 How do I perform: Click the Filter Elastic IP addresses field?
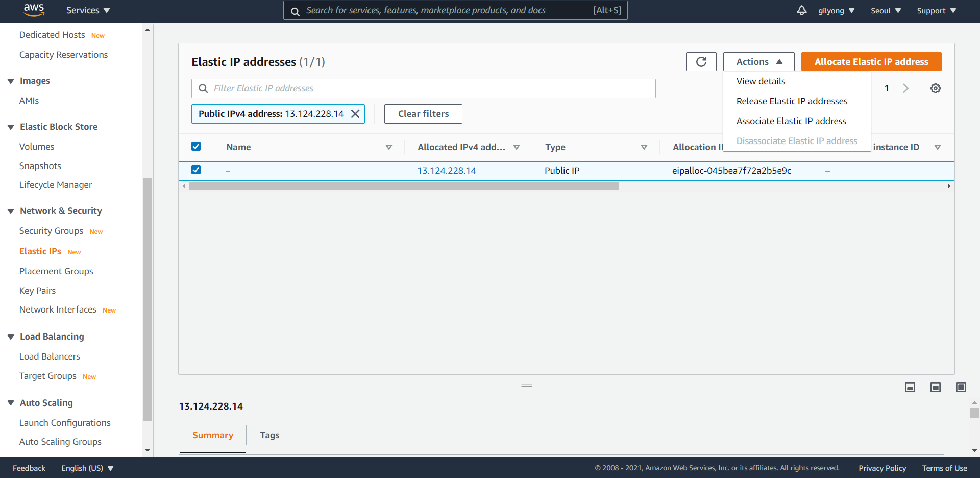point(424,88)
